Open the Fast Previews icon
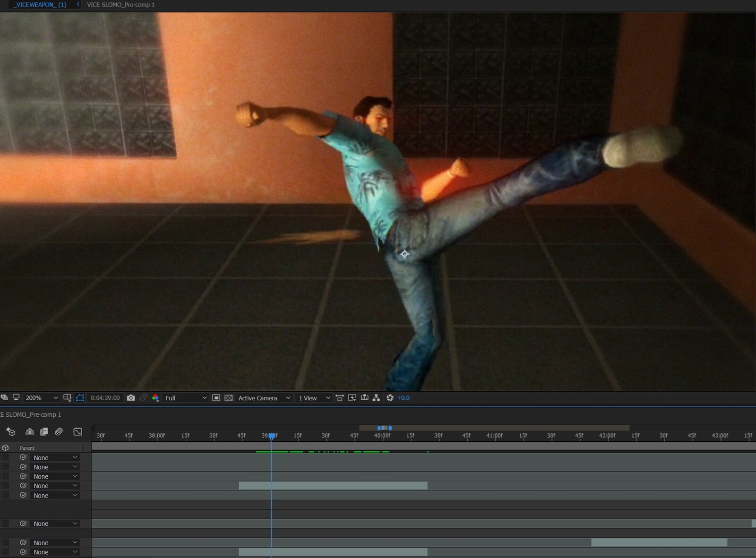Image resolution: width=756 pixels, height=558 pixels. tap(352, 398)
